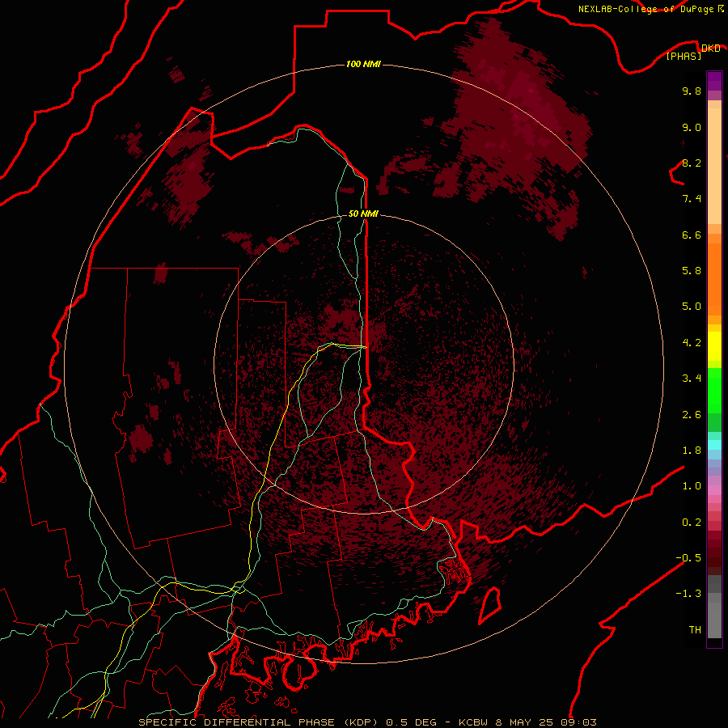Image resolution: width=728 pixels, height=728 pixels.
Task: Click the 5.8 value on the color scale
Action: [x=692, y=271]
